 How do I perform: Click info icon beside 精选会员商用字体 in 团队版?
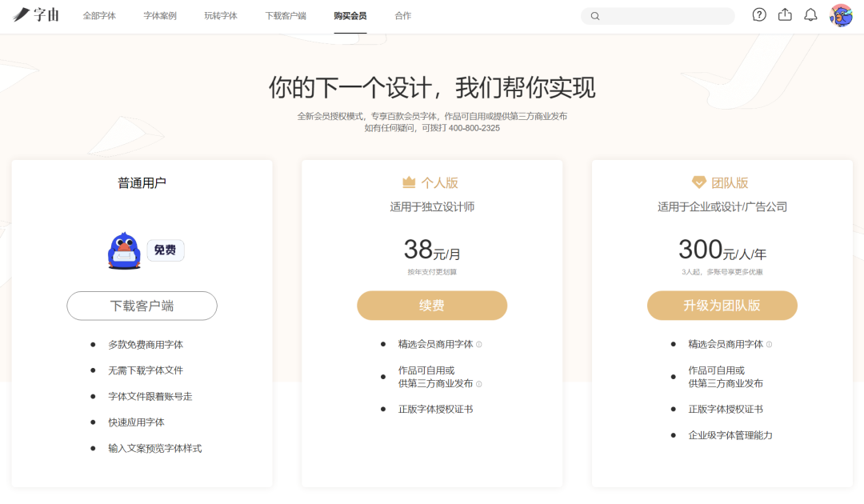[770, 345]
